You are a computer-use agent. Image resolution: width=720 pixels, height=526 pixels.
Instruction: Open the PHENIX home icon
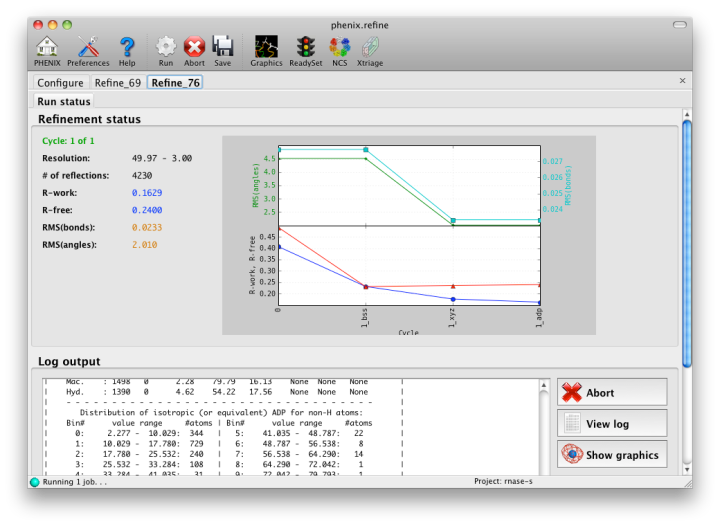click(x=47, y=48)
